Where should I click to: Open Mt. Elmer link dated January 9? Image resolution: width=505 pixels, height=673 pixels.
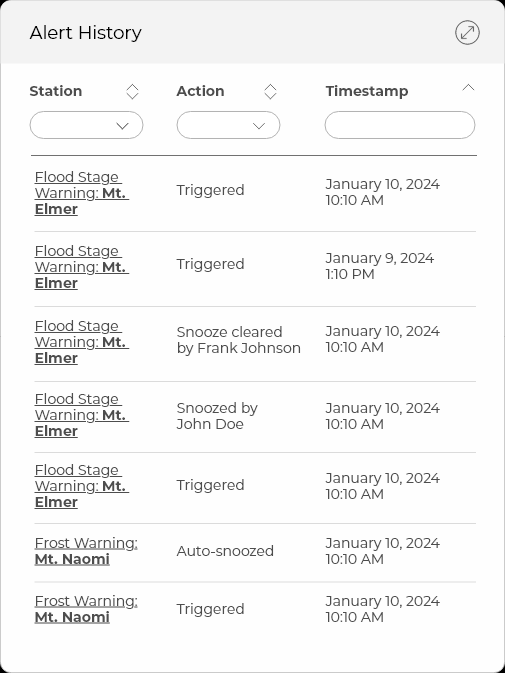point(82,267)
